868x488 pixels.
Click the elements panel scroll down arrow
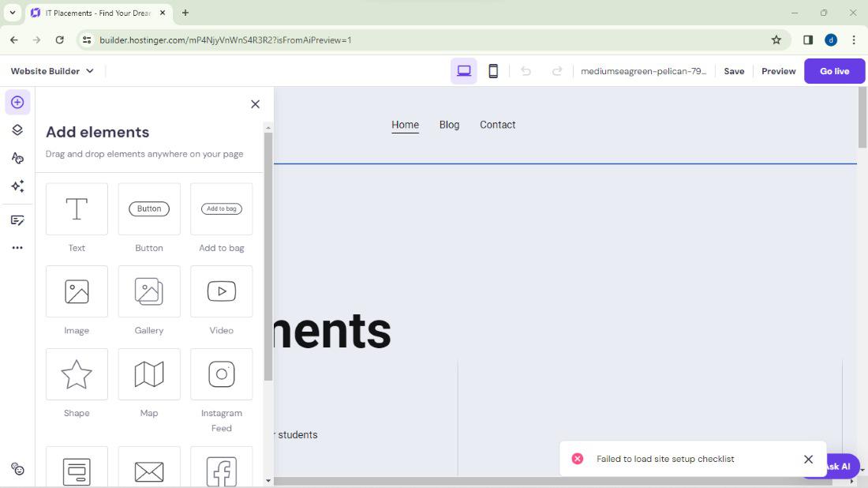point(268,481)
